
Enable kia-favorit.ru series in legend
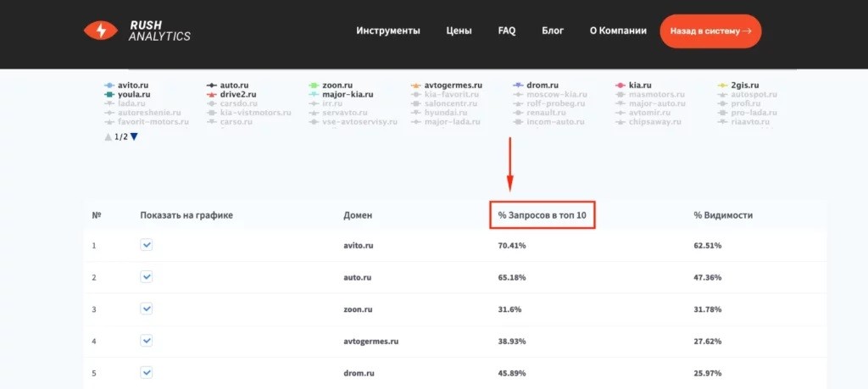pos(444,95)
